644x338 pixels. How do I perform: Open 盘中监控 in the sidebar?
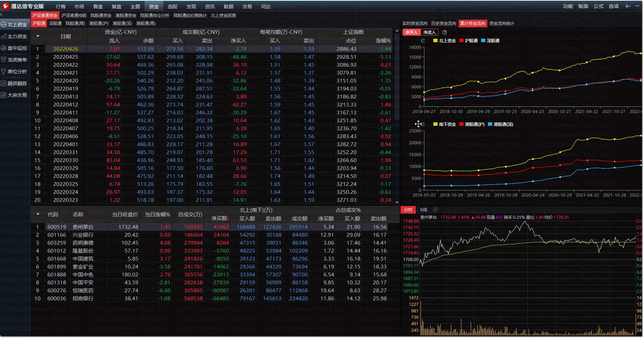(x=14, y=48)
